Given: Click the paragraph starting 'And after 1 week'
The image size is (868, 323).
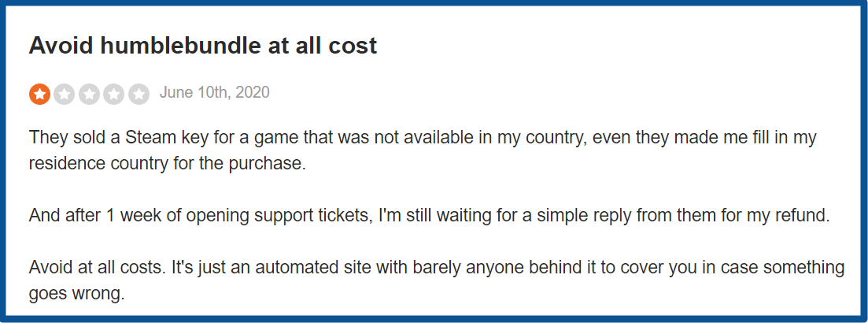Looking at the screenshot, I should tap(430, 215).
